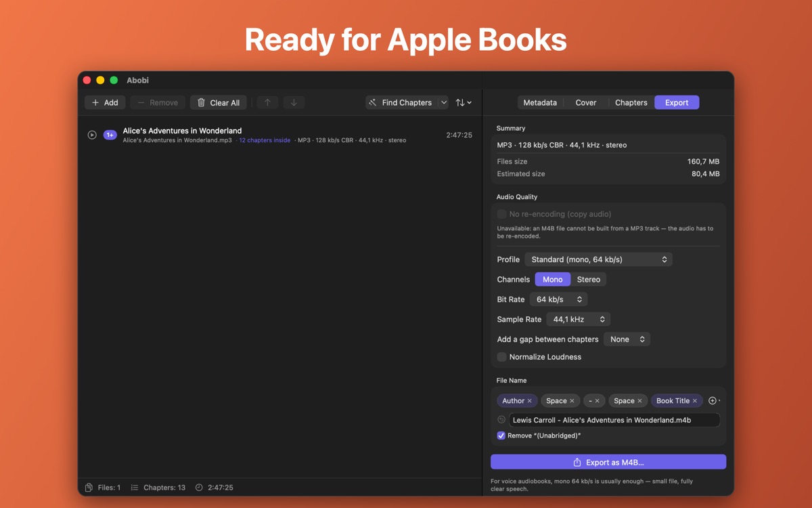The image size is (812, 508).
Task: Click the summary line MP3 · 128 kb/s CBR
Action: pyautogui.click(x=562, y=145)
